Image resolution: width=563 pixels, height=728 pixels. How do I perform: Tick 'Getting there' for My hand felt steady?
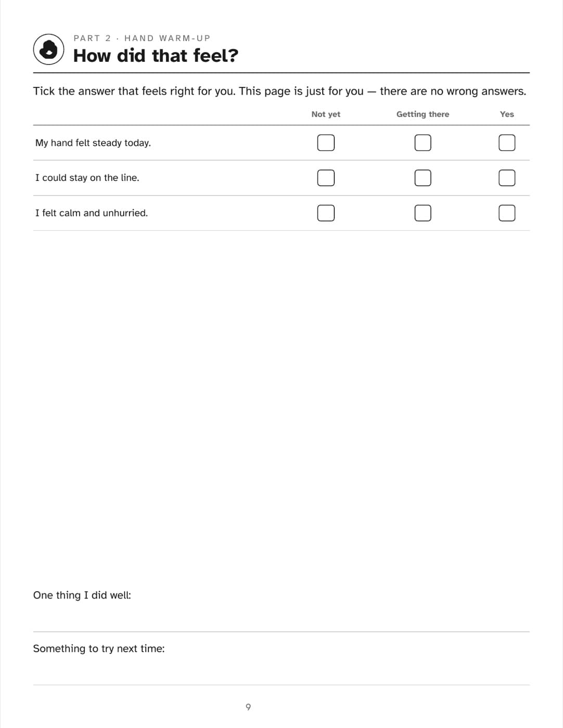pyautogui.click(x=423, y=142)
